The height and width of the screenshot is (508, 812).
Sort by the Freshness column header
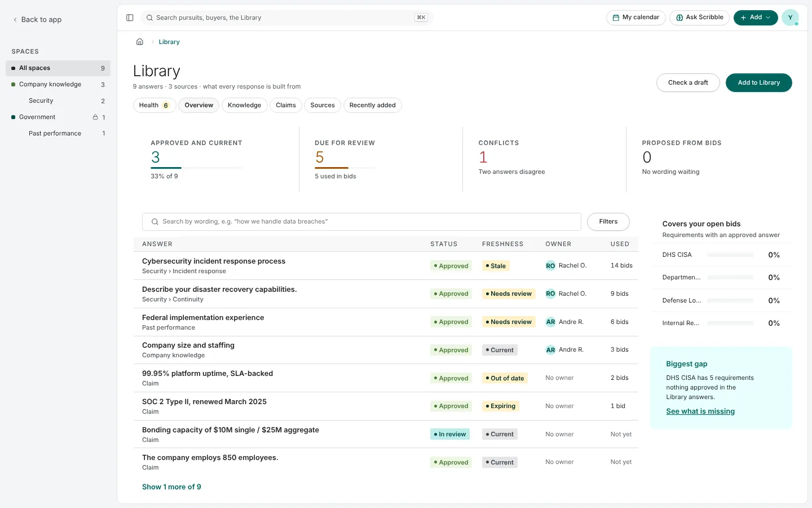pyautogui.click(x=502, y=244)
